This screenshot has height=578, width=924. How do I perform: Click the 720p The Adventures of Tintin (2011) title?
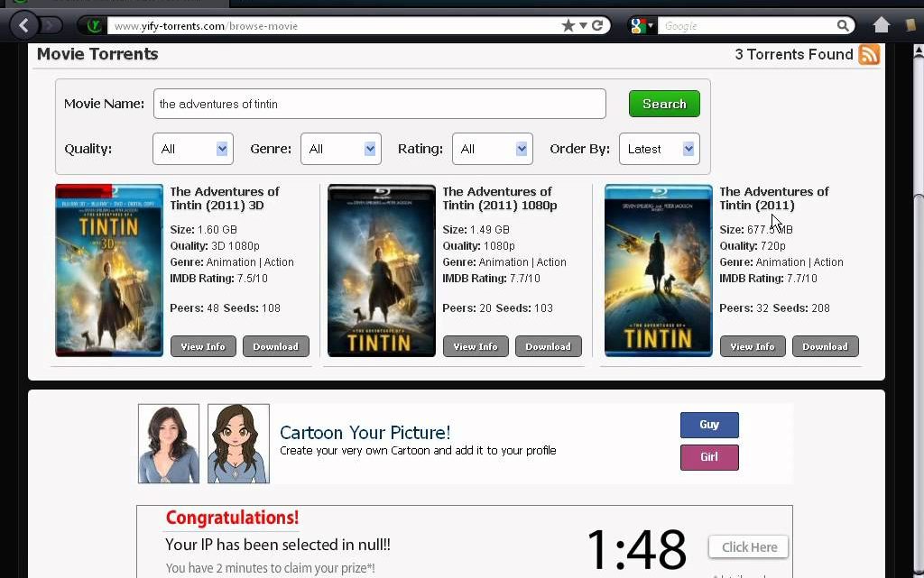773,198
